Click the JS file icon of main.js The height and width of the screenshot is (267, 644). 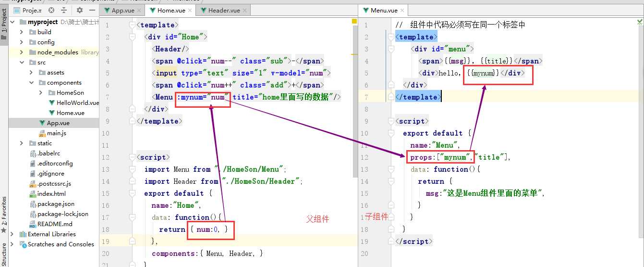click(x=42, y=133)
